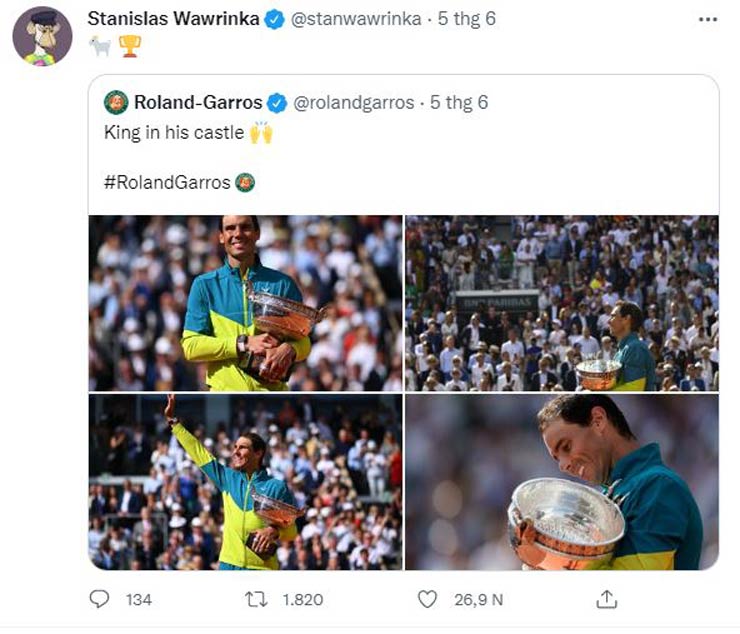Open quoted tweet text King in his castle
The height and width of the screenshot is (634, 740).
174,133
